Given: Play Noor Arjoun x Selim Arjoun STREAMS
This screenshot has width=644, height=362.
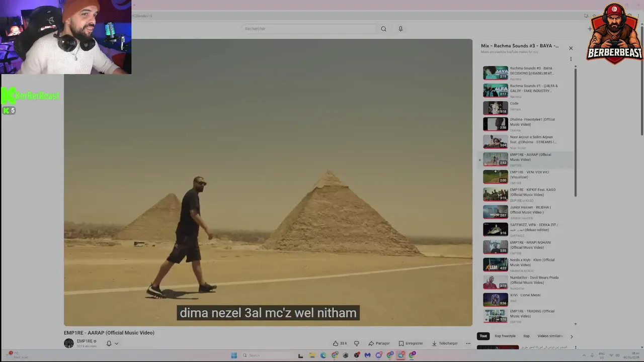Looking at the screenshot, I should click(526, 143).
